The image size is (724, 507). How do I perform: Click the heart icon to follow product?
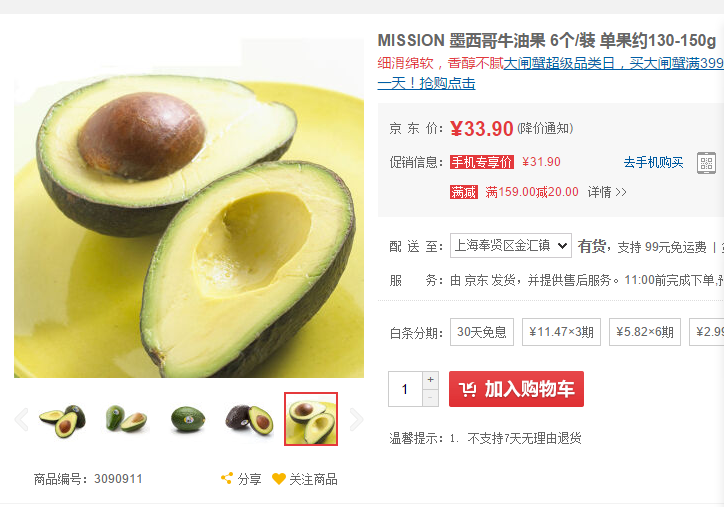pos(278,479)
